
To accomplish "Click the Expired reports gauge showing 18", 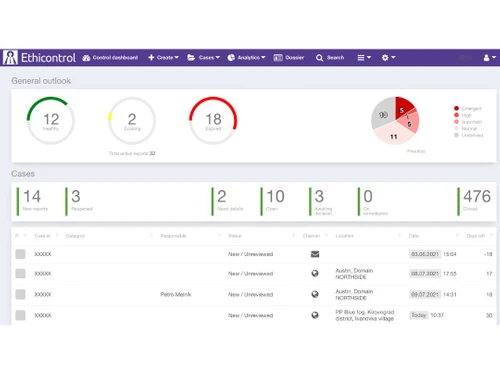I will click(x=213, y=120).
